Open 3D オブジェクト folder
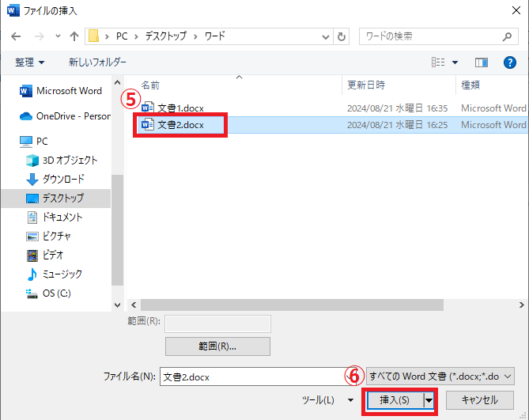Image resolution: width=529 pixels, height=420 pixels. click(x=62, y=161)
